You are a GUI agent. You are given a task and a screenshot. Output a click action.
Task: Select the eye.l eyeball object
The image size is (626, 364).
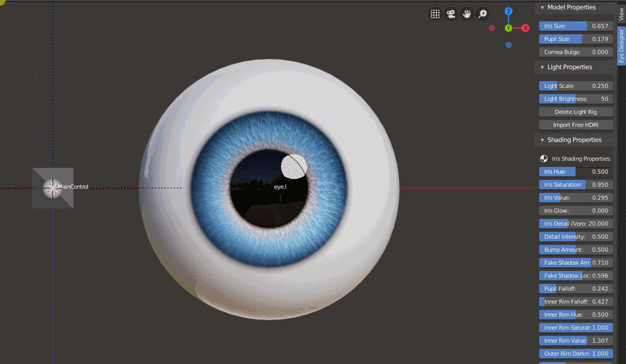tap(269, 189)
